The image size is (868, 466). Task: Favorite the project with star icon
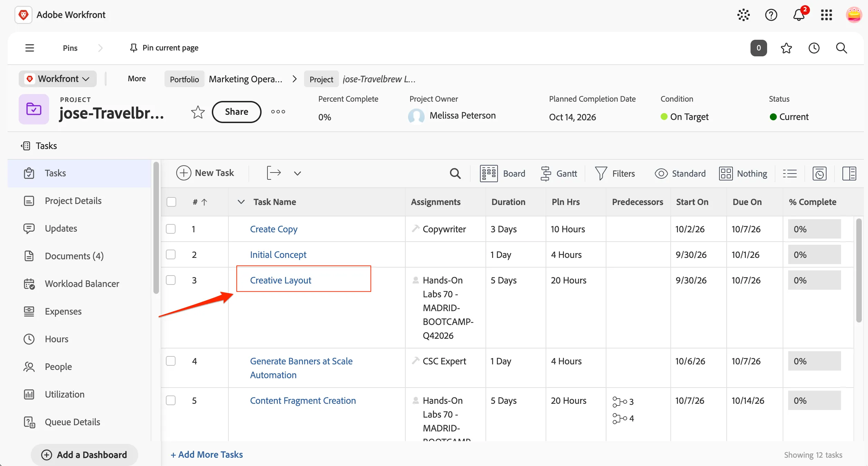[x=198, y=112]
